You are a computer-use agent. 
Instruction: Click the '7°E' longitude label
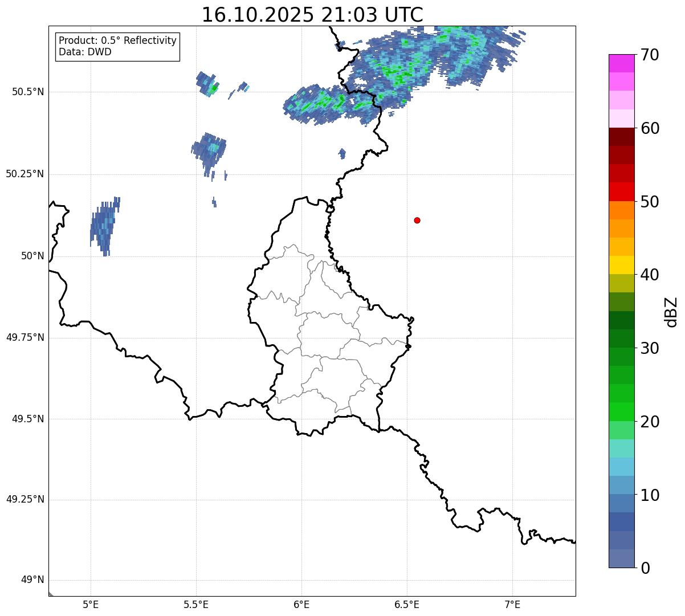[512, 604]
